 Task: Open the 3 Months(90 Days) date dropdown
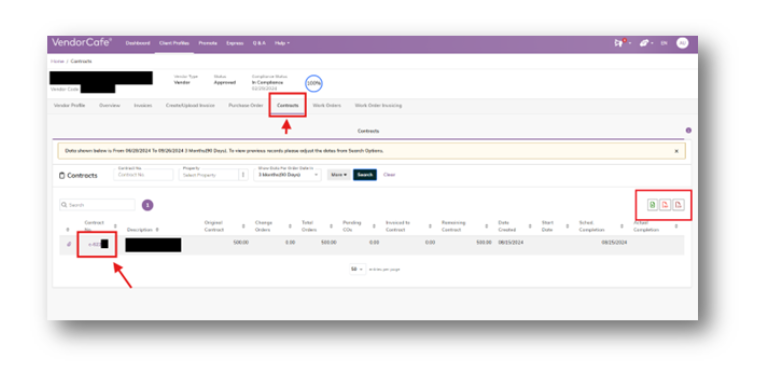288,175
